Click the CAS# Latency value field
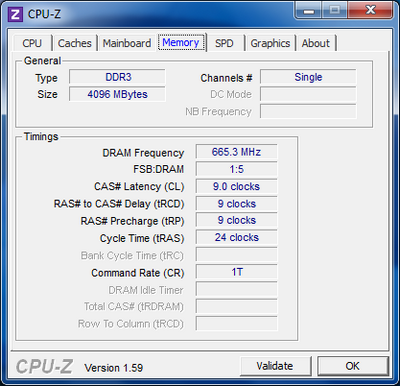This screenshot has height=386, width=400. click(x=236, y=186)
